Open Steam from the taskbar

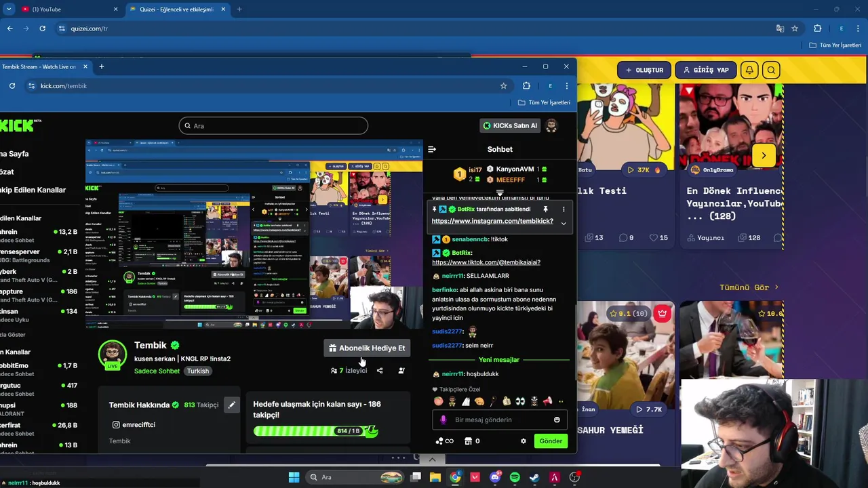point(534,477)
